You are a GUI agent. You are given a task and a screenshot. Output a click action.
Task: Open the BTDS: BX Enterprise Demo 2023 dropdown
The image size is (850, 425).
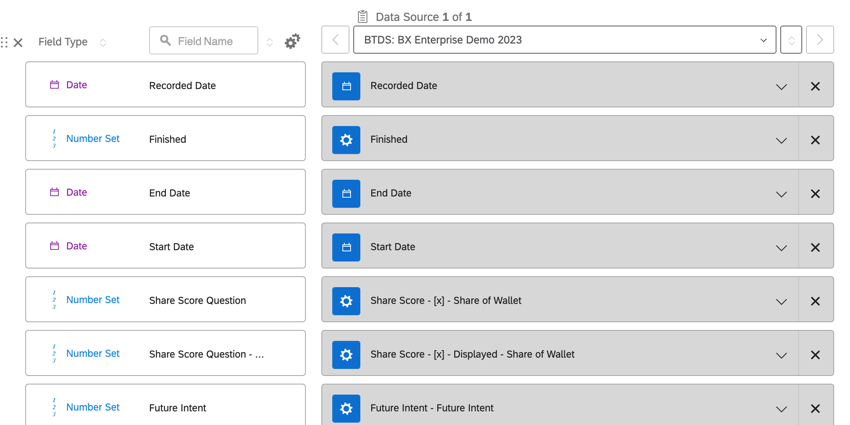[564, 40]
